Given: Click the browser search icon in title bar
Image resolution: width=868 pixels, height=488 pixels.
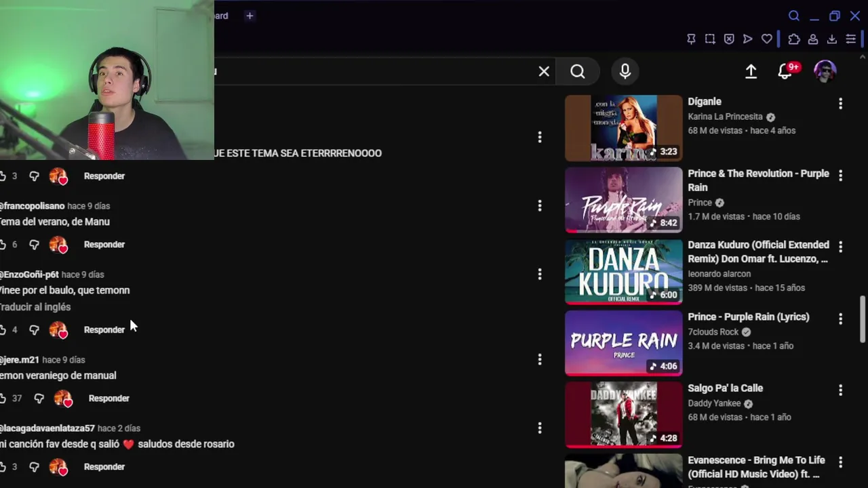Looking at the screenshot, I should (794, 16).
